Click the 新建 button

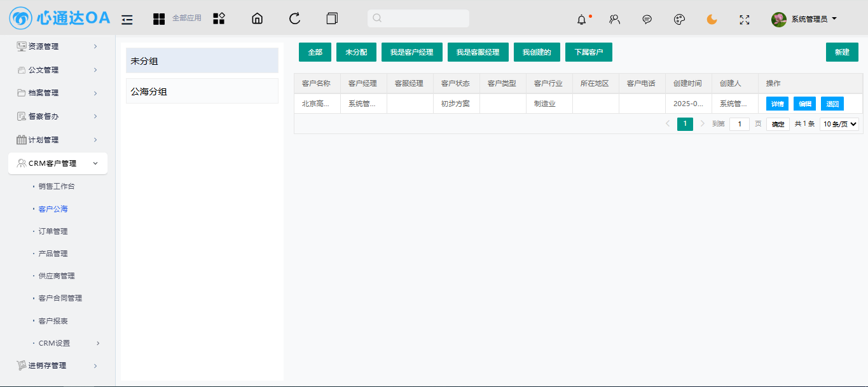click(x=842, y=52)
